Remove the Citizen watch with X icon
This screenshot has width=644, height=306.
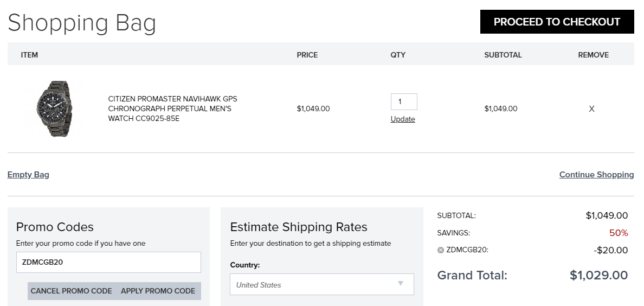591,109
